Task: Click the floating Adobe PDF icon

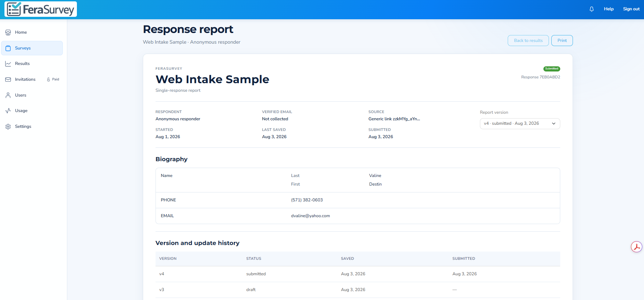Action: (x=636, y=247)
